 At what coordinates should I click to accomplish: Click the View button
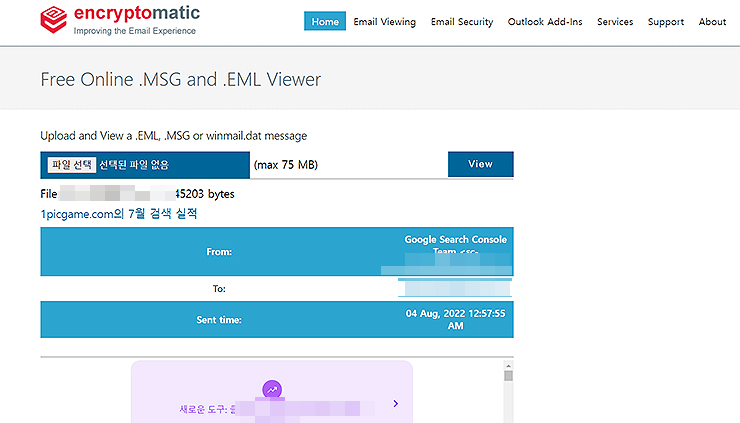(480, 164)
